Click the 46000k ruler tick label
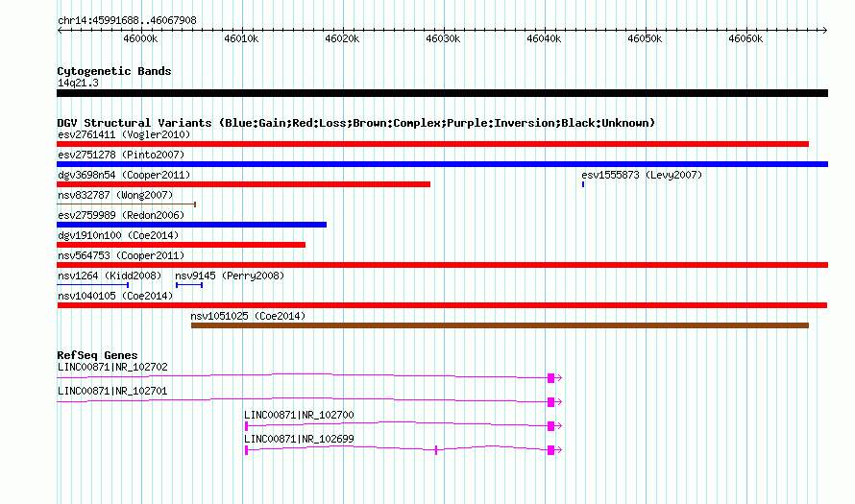The width and height of the screenshot is (855, 504). pos(140,38)
